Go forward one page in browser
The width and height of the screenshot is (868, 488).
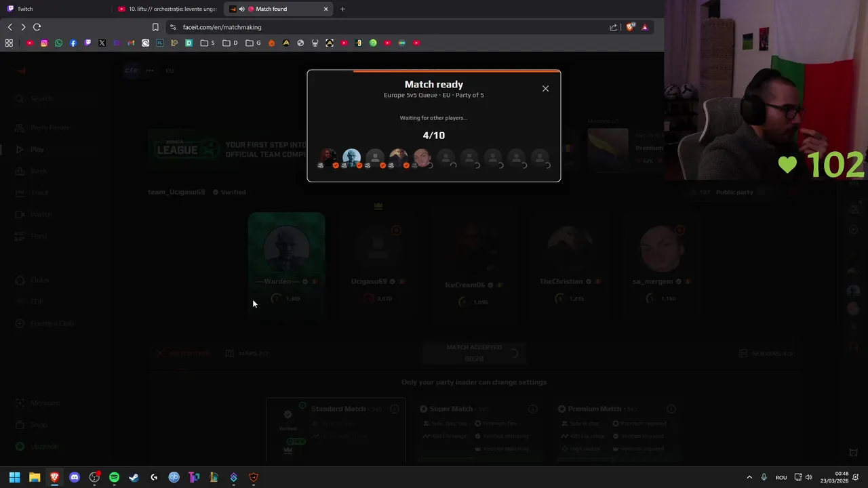click(23, 27)
